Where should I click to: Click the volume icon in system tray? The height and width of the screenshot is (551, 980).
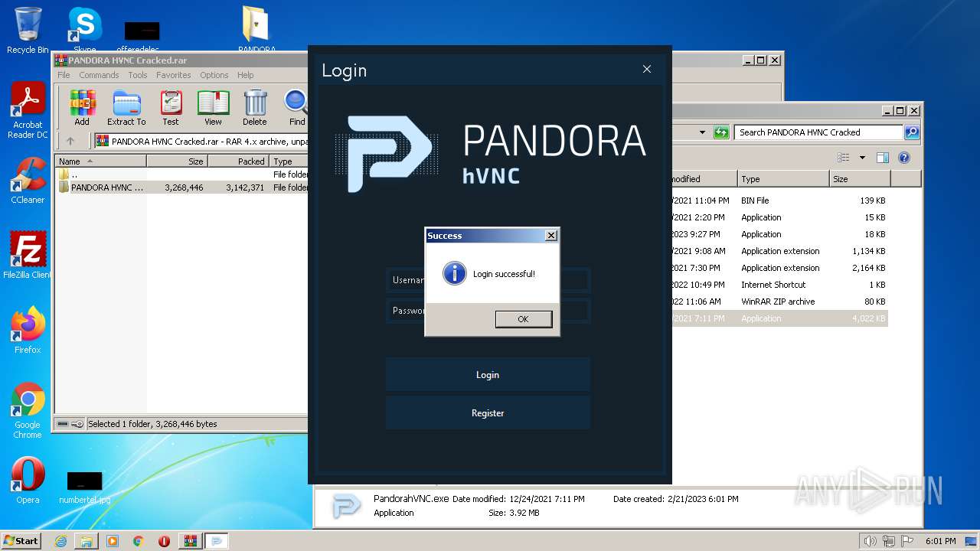pyautogui.click(x=871, y=541)
